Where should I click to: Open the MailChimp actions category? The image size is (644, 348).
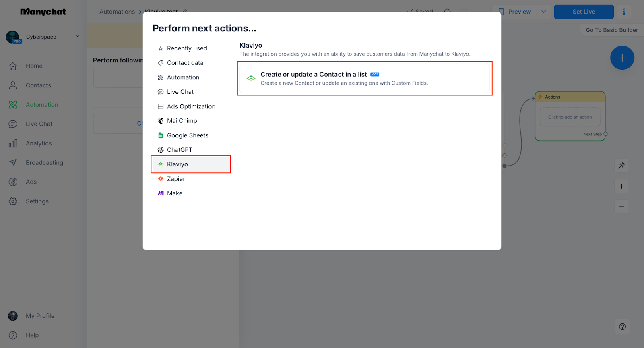coord(182,121)
